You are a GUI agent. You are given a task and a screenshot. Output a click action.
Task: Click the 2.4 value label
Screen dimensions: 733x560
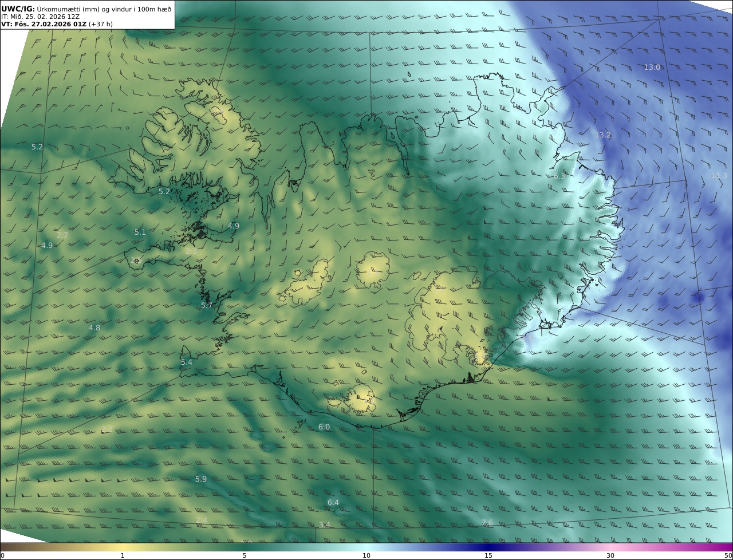(x=202, y=520)
